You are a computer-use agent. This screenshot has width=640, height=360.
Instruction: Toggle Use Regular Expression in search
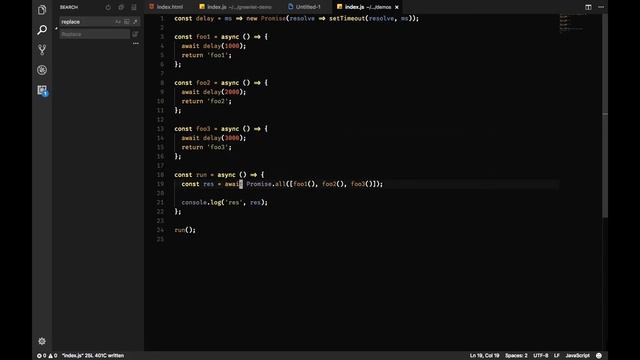tap(135, 22)
